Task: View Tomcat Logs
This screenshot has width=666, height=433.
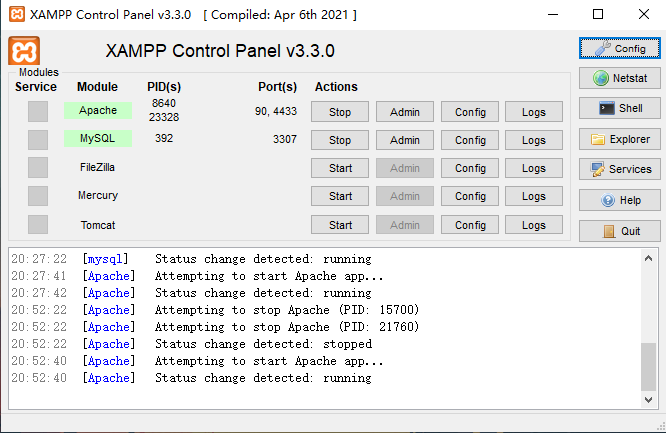Action: point(534,225)
